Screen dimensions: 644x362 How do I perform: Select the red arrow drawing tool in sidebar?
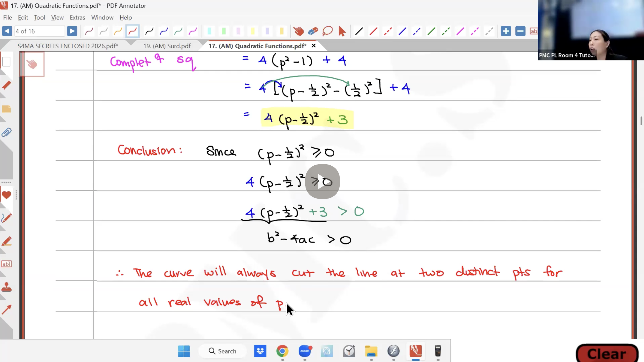6,310
